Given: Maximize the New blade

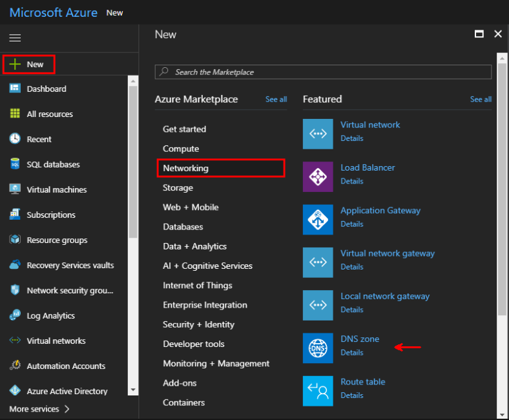Looking at the screenshot, I should coord(479,34).
